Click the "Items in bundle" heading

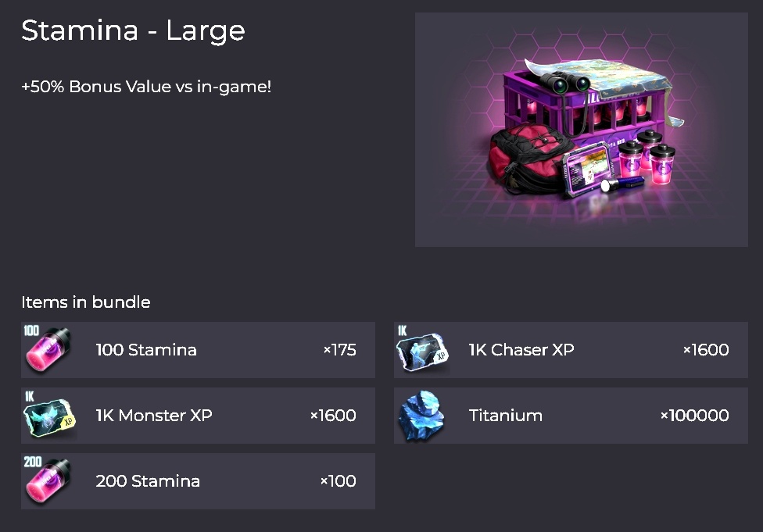(86, 302)
